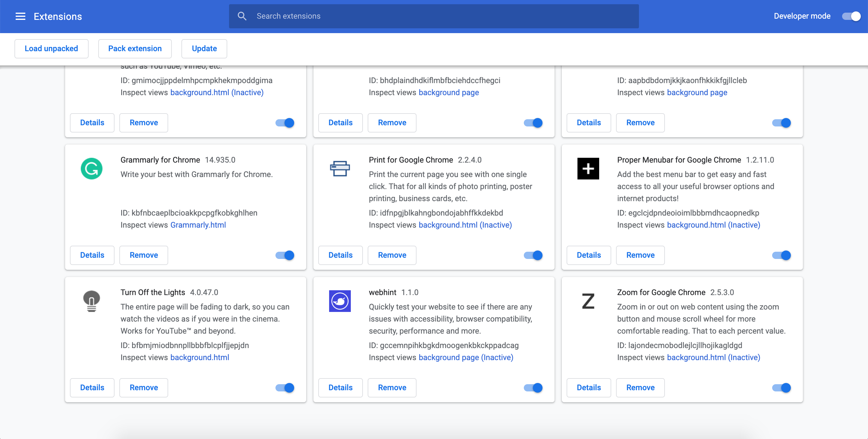Click the Proper Menubar plus icon
Viewport: 868px width, 439px height.
tap(588, 168)
